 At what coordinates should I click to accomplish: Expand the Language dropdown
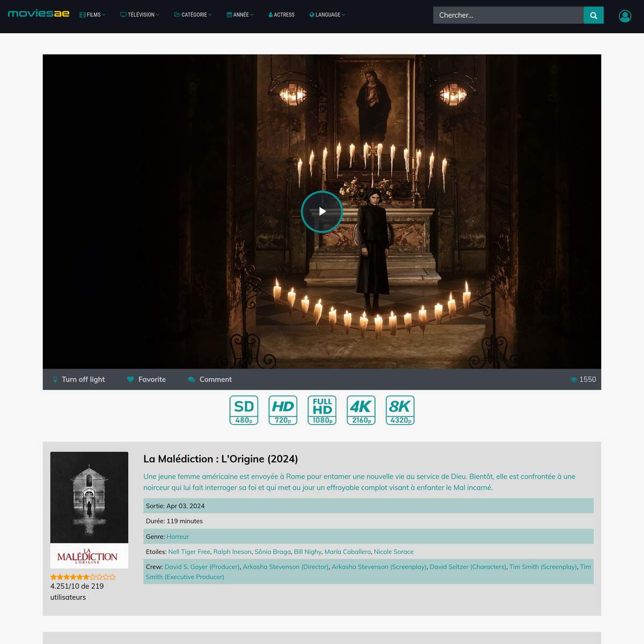(327, 15)
